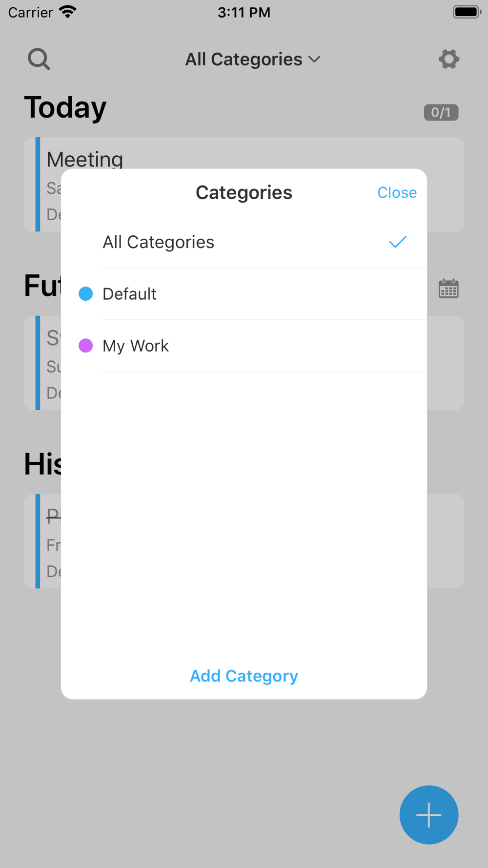Click the Wi-Fi status icon
This screenshot has height=868, width=488.
pos(68,12)
